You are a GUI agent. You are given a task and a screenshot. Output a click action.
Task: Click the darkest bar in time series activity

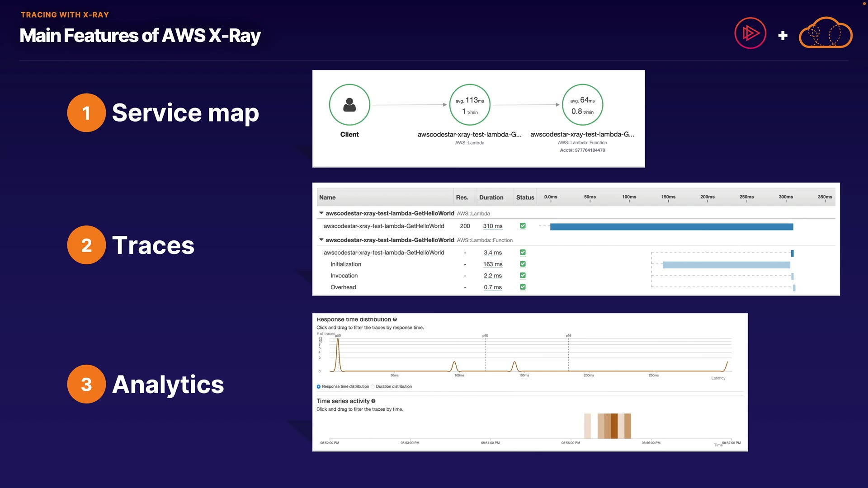[x=614, y=426]
